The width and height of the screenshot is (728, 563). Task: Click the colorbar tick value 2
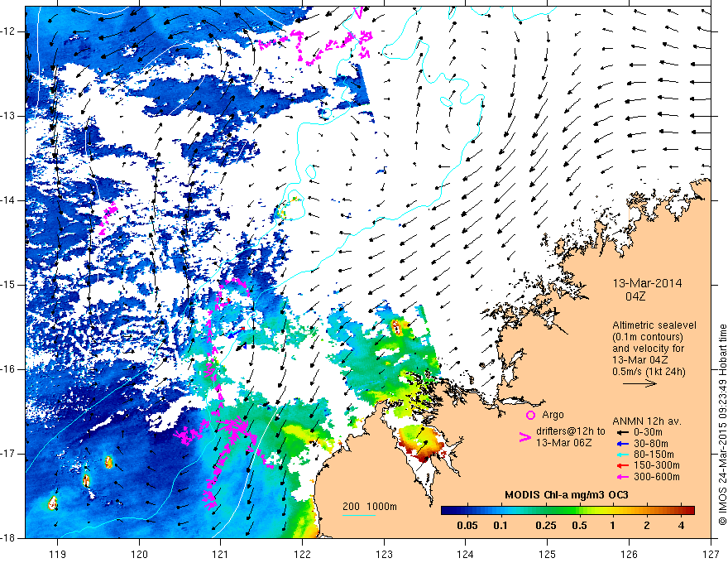pos(647,526)
